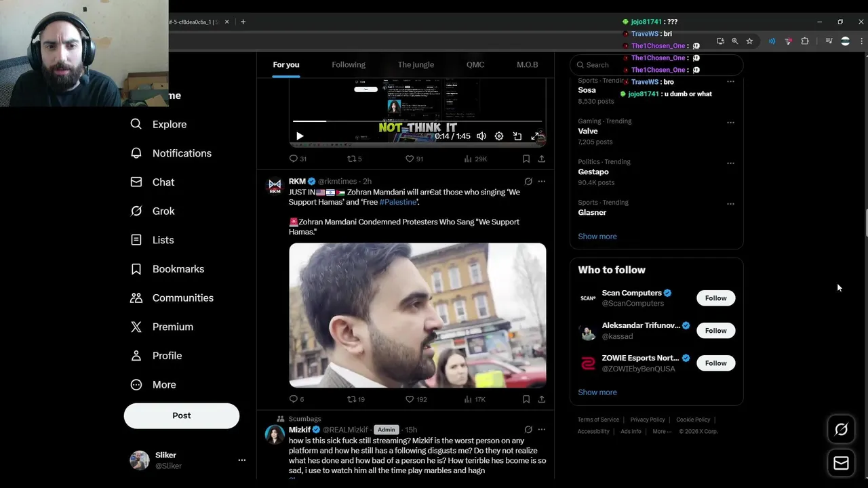Open Lists in sidebar
The height and width of the screenshot is (488, 868).
coord(153,240)
